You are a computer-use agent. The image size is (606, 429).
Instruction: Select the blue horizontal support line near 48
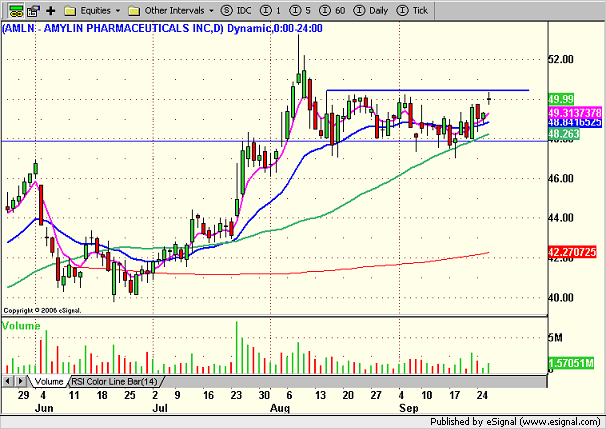(x=274, y=141)
